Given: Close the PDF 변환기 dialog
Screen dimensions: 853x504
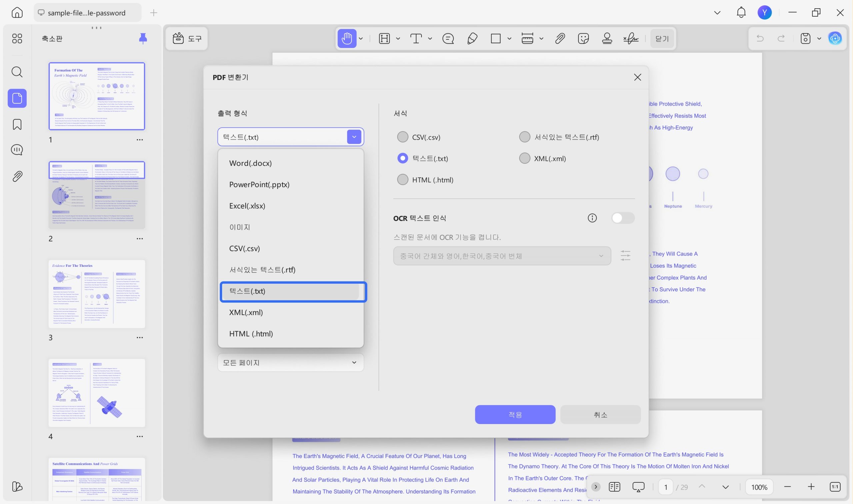Looking at the screenshot, I should click(637, 77).
